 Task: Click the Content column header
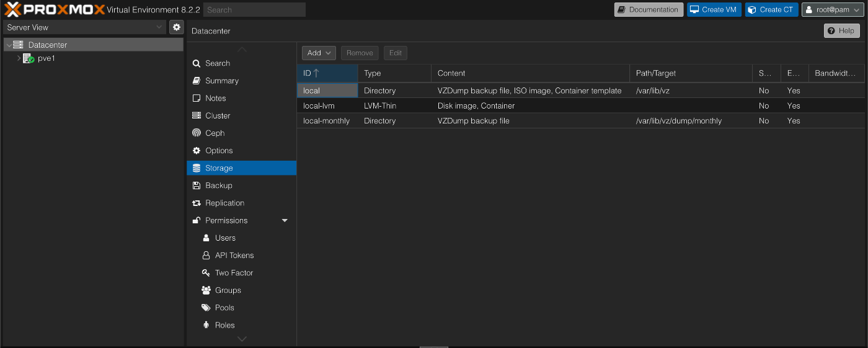530,73
